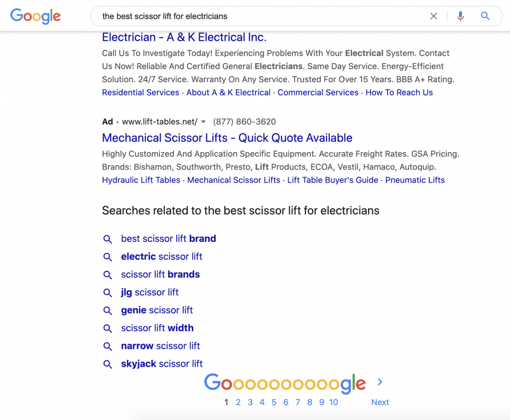Clear the search box text
510x420 pixels.
434,16
